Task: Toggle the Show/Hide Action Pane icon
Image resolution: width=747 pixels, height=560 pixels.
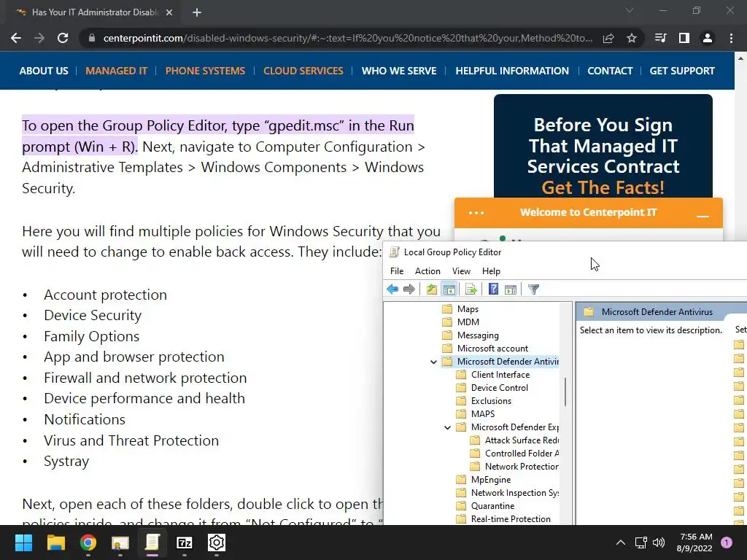Action: click(x=511, y=289)
